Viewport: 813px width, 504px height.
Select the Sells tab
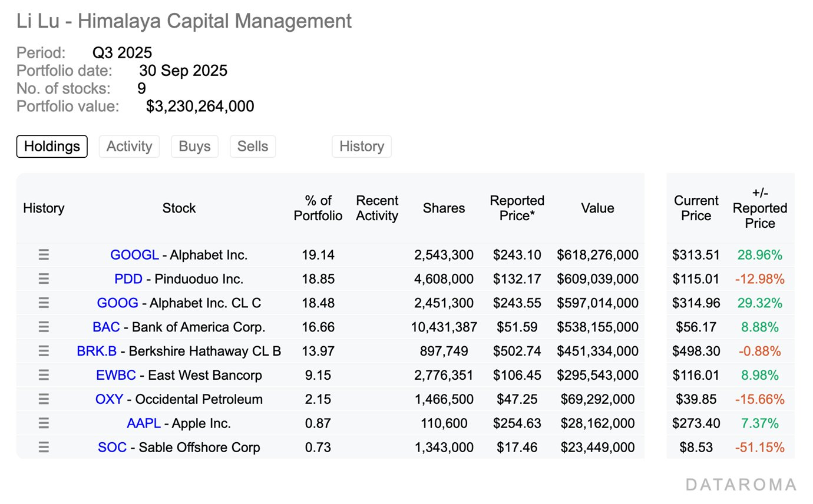(253, 147)
